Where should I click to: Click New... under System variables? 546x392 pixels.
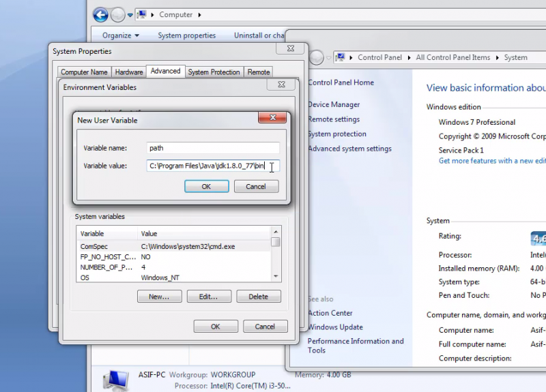tap(160, 297)
